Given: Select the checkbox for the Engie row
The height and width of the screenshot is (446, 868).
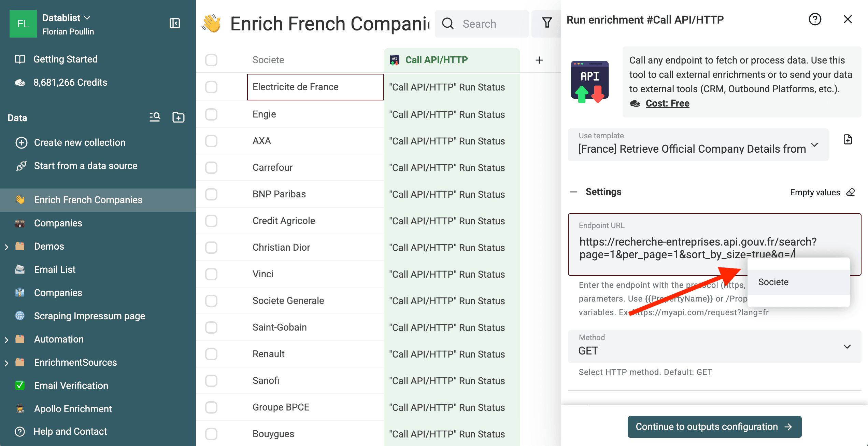Looking at the screenshot, I should [211, 114].
